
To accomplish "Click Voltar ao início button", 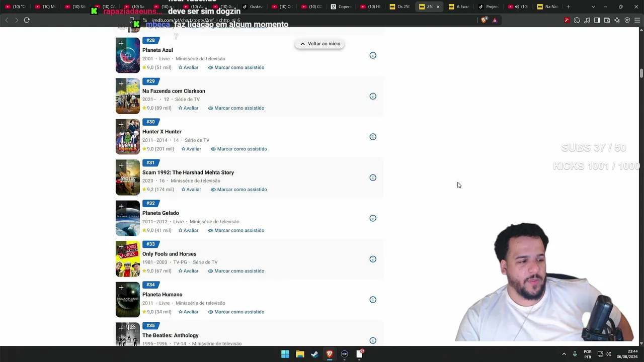I will point(320,44).
